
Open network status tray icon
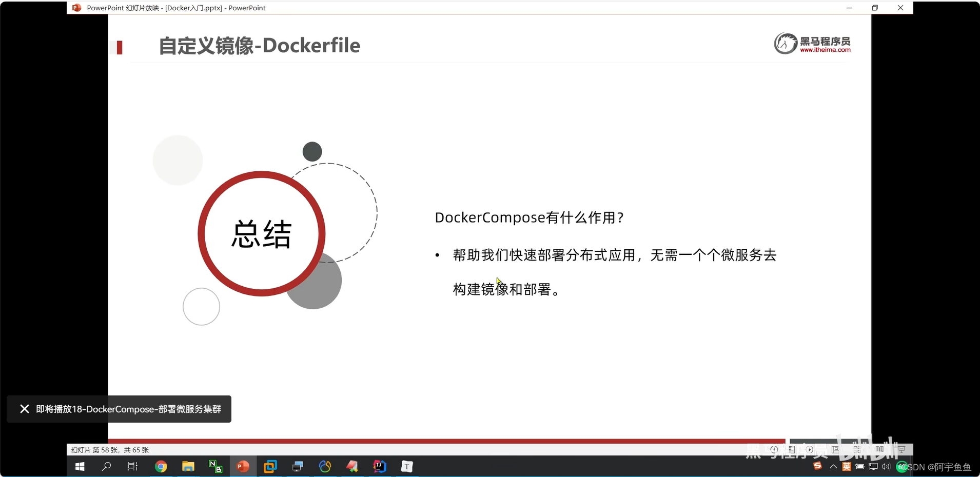tap(873, 466)
